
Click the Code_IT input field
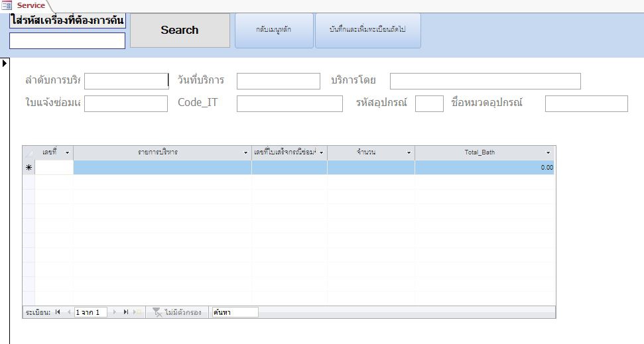pos(290,103)
